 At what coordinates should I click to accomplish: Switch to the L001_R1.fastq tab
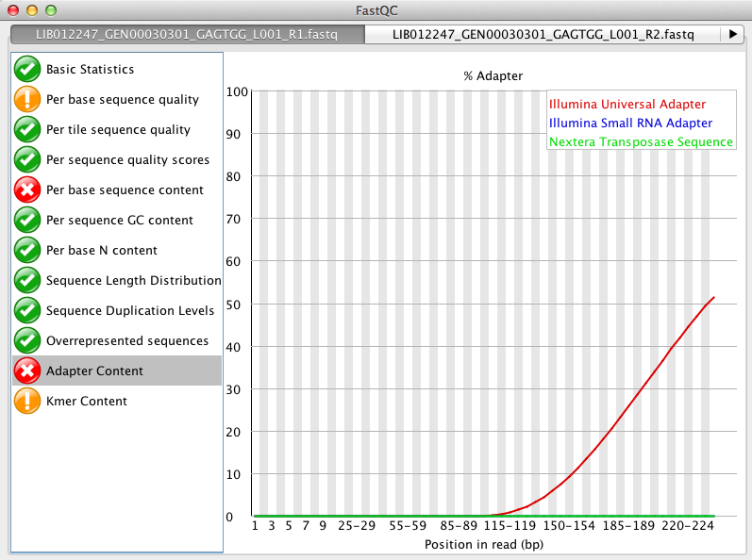coord(188,35)
